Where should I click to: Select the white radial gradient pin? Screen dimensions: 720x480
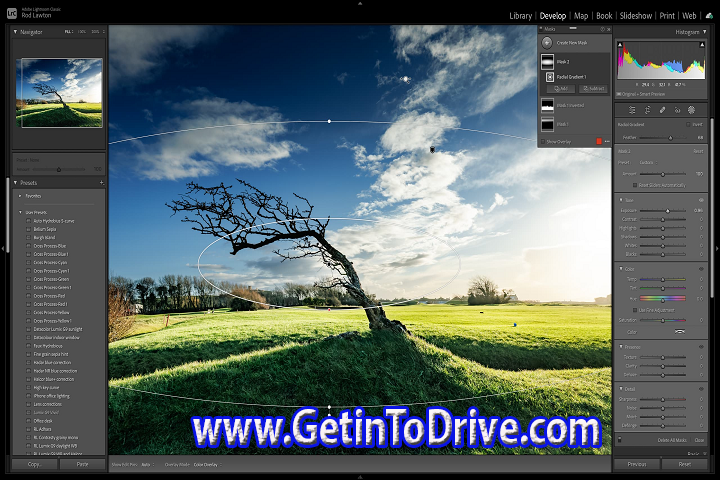[x=405, y=79]
